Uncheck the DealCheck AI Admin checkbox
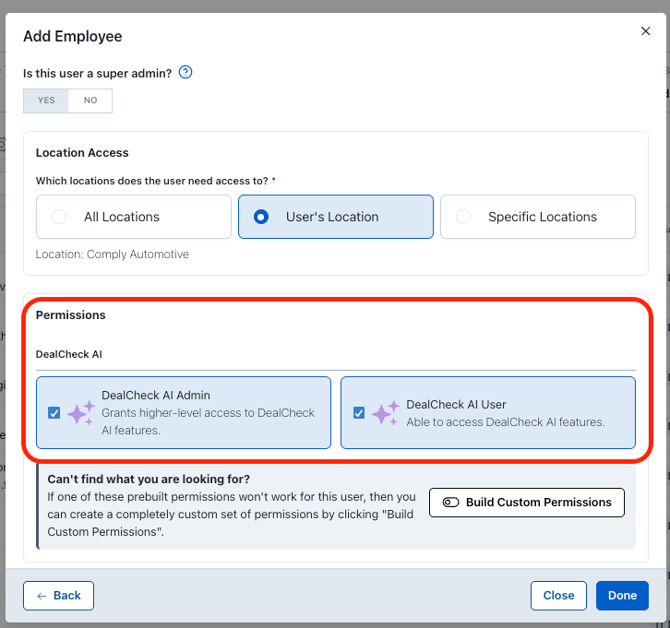 pyautogui.click(x=54, y=413)
